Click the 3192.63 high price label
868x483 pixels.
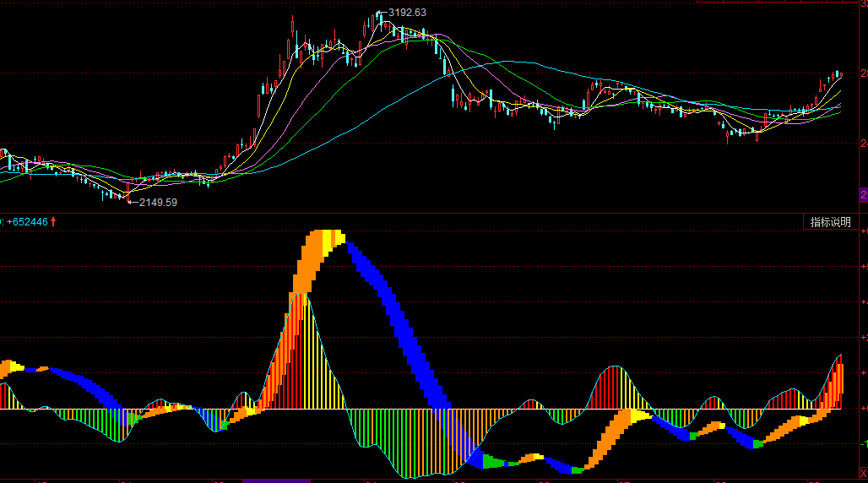[407, 12]
